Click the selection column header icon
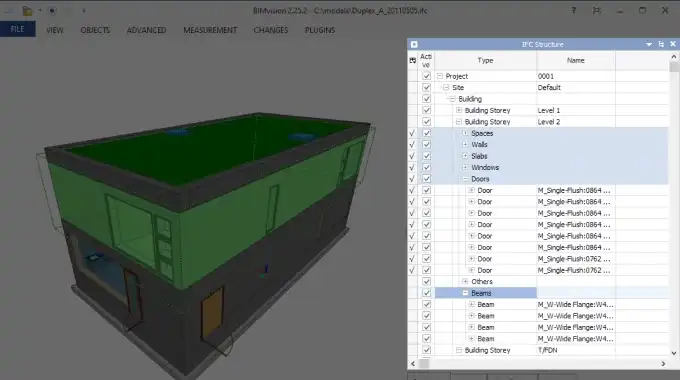 coord(412,60)
